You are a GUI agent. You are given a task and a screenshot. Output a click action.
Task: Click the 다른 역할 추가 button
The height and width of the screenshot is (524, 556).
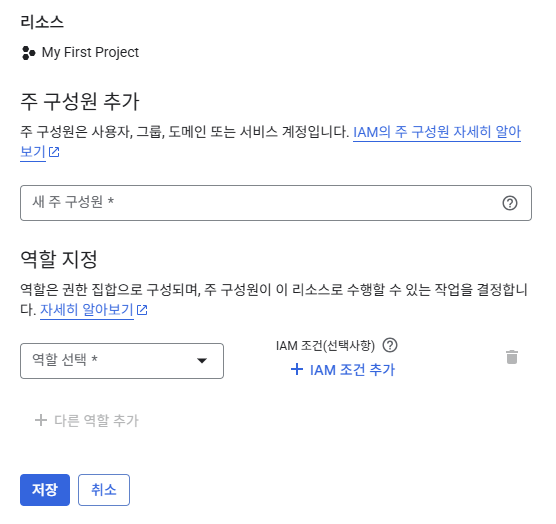tap(86, 420)
